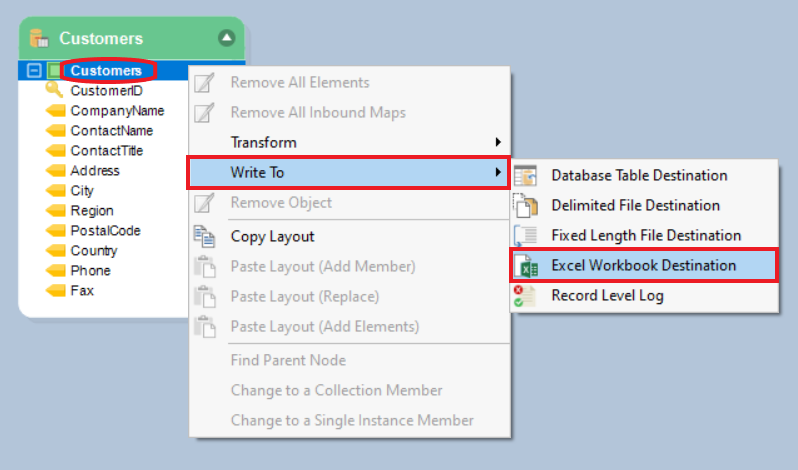Collapse the Customers tree node
This screenshot has width=798, height=470.
tap(34, 71)
